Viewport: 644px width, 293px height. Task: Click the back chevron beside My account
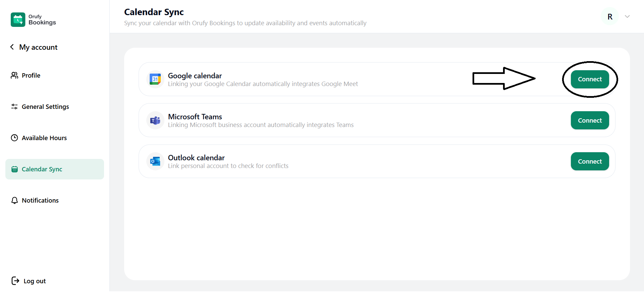tap(12, 47)
